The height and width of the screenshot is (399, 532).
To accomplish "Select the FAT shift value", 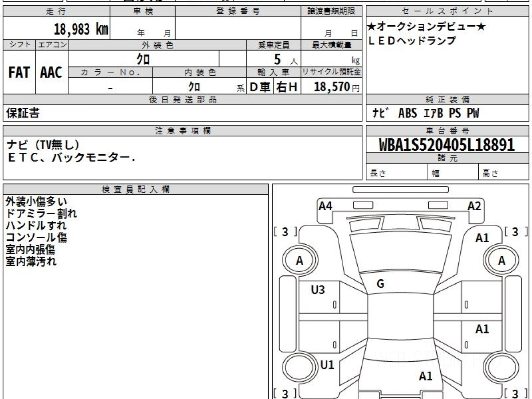I will [19, 73].
